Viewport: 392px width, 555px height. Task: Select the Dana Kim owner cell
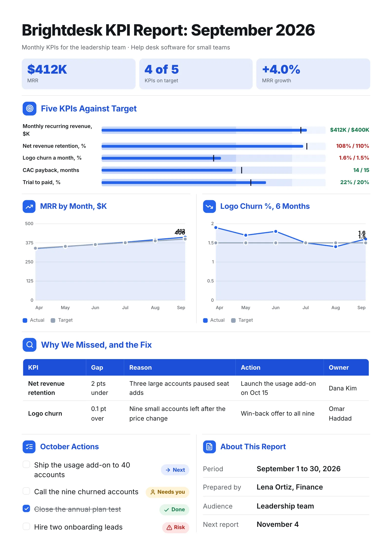346,388
